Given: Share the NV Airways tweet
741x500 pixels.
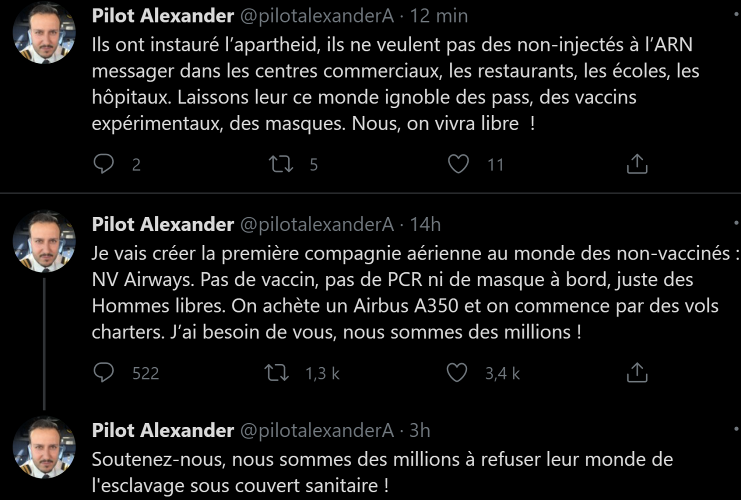Looking at the screenshot, I should [636, 373].
